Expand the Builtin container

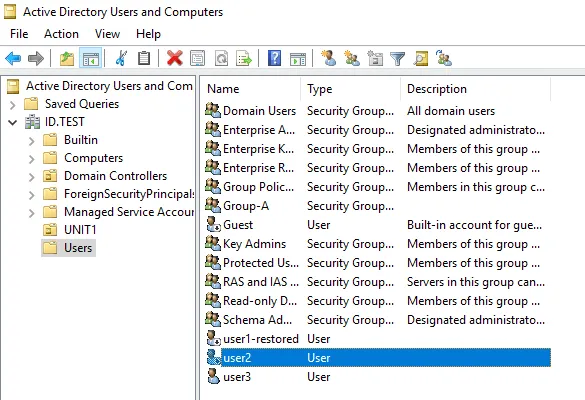[31, 141]
